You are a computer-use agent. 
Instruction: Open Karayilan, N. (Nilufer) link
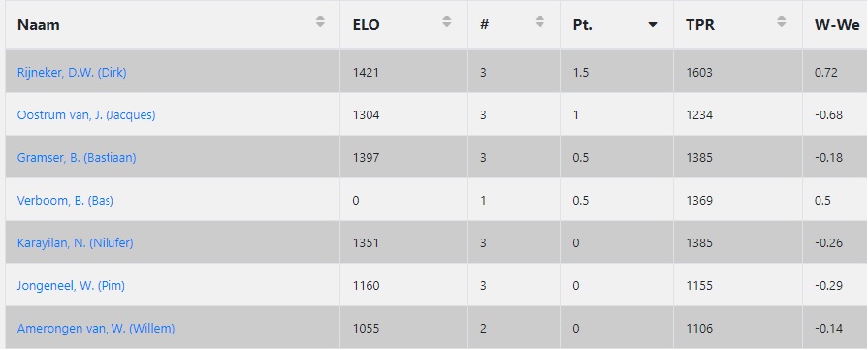coord(76,243)
